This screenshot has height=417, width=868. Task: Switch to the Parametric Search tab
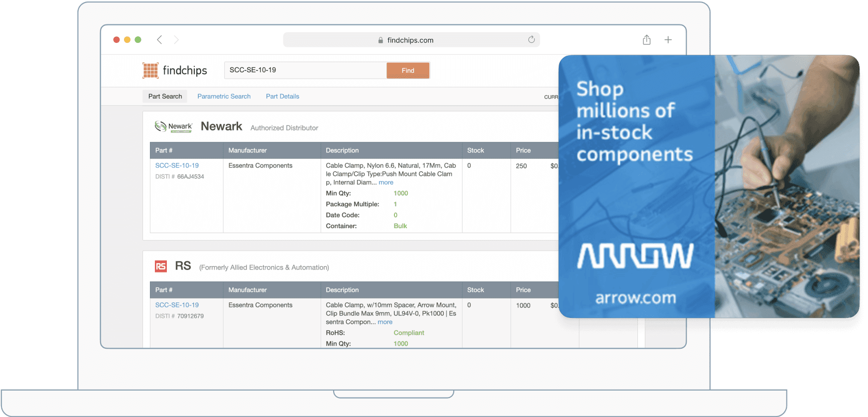click(224, 96)
